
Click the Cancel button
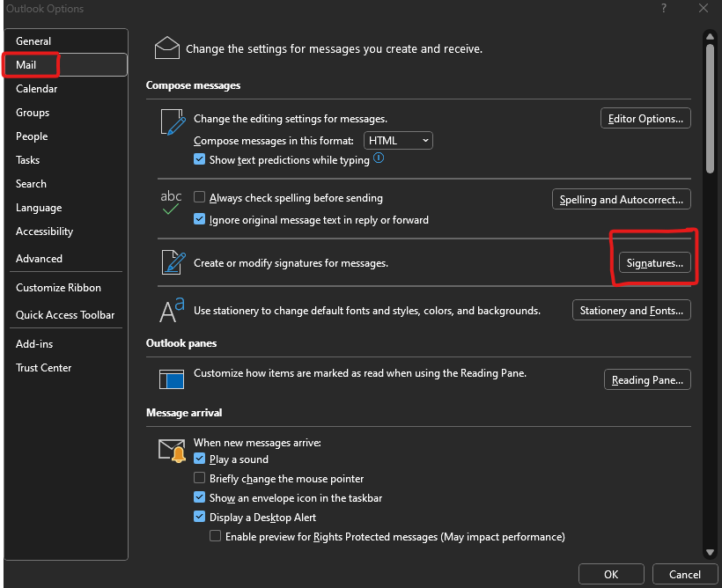685,574
